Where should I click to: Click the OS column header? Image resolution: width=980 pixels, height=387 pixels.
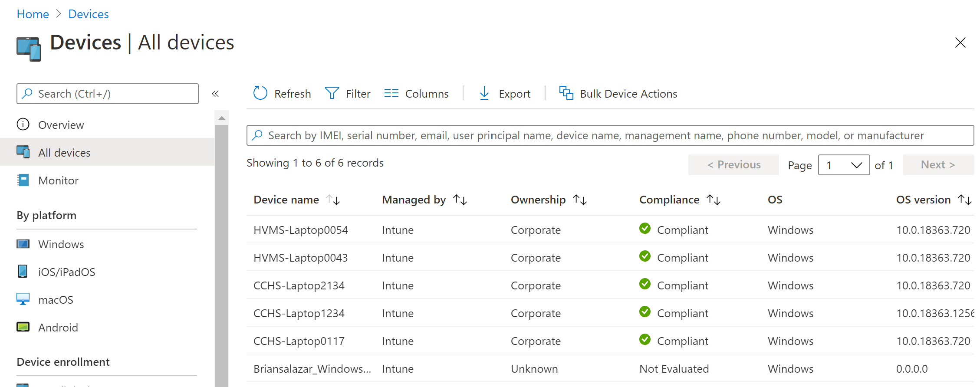point(775,200)
